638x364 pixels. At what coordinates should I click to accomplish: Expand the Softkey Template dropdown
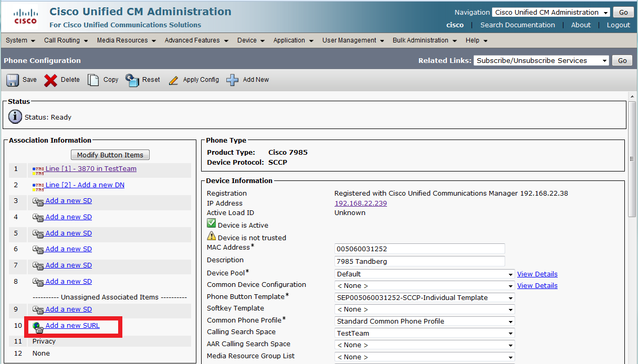(x=424, y=309)
